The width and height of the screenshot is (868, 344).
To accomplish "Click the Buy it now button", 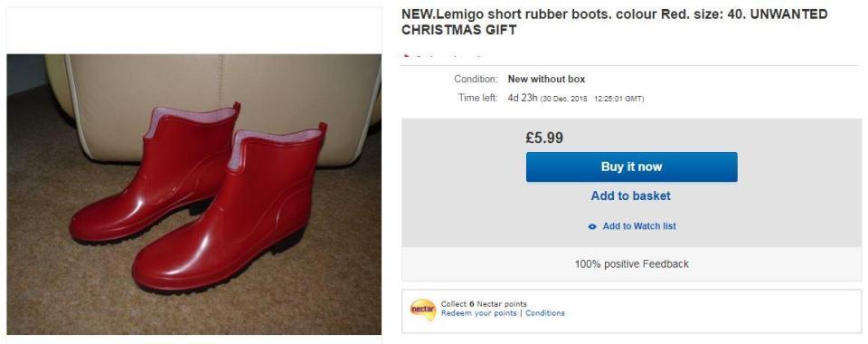I will 631,167.
